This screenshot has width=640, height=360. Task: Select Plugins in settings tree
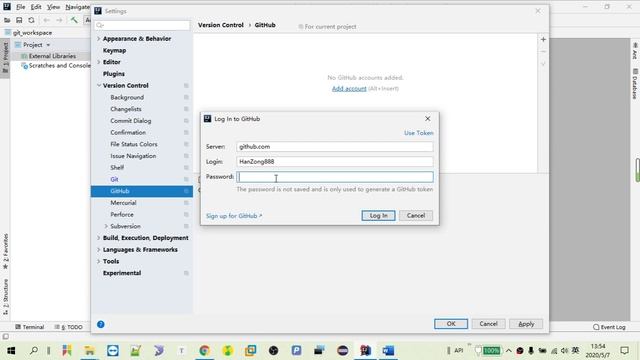(113, 74)
